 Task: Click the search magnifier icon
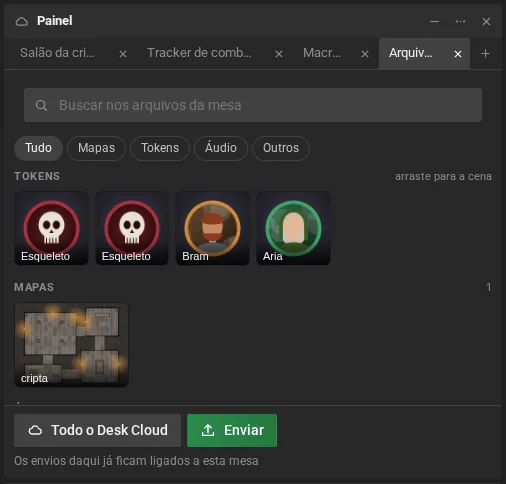click(x=41, y=105)
